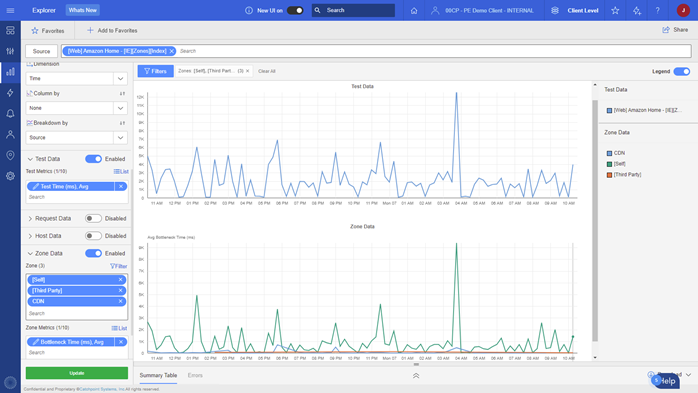This screenshot has height=393, width=698.
Task: Enable the Host Data toggle
Action: pyautogui.click(x=93, y=236)
